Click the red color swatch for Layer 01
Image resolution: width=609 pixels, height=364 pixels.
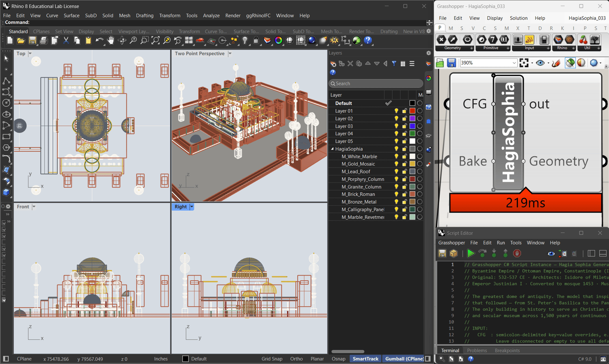pyautogui.click(x=412, y=111)
